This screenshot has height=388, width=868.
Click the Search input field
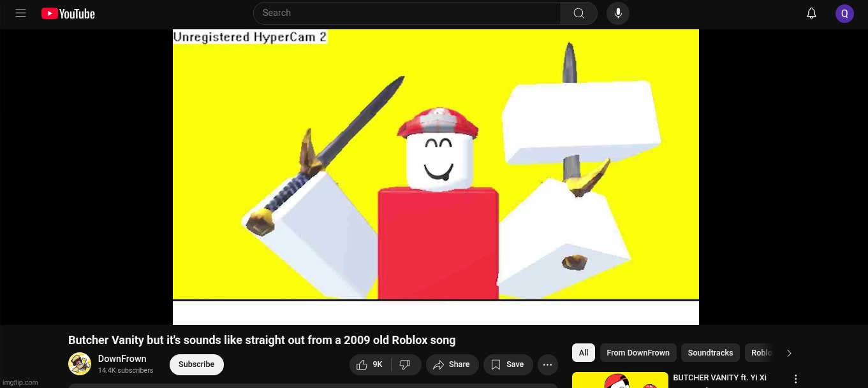407,13
